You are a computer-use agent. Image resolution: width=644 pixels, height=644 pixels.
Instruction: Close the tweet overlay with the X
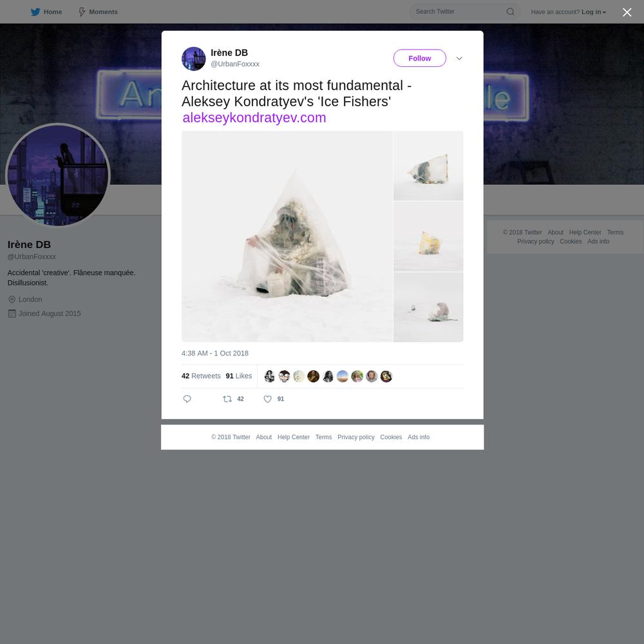(x=627, y=12)
